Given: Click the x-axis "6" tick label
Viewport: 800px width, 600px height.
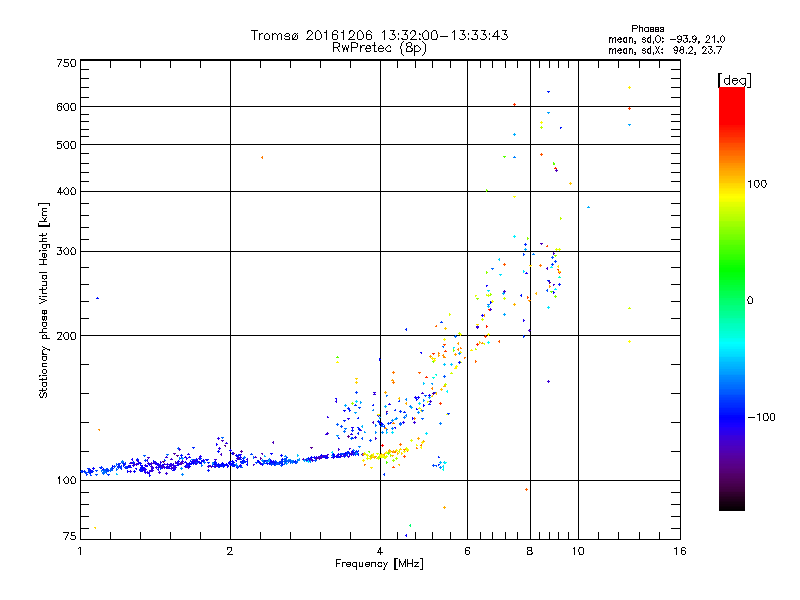Looking at the screenshot, I should [467, 551].
